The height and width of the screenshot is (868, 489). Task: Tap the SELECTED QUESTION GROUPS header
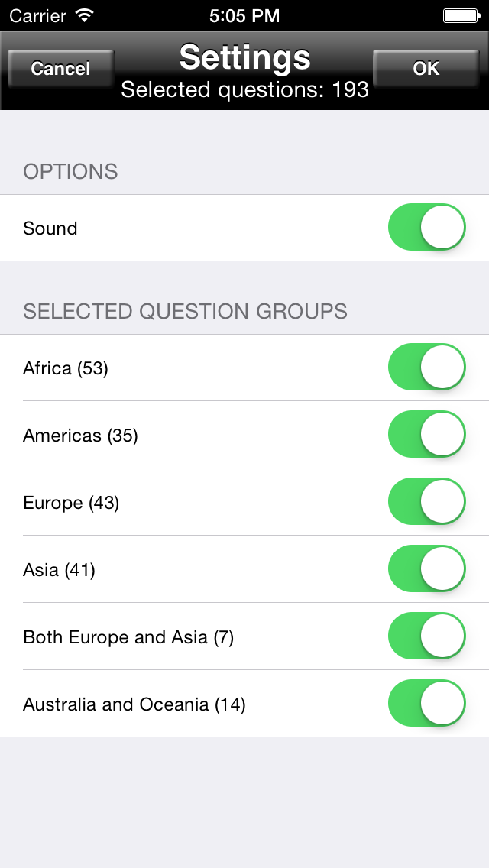pos(185,311)
